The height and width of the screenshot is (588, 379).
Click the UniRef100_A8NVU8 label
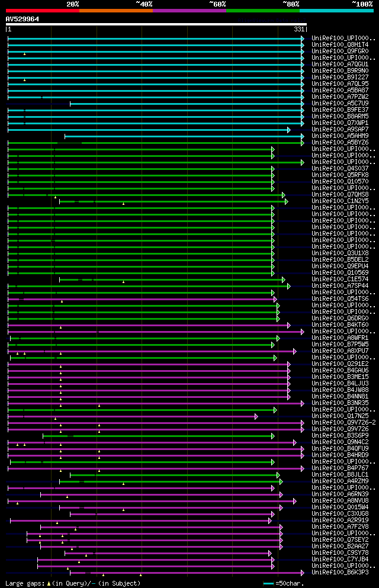pos(340,500)
